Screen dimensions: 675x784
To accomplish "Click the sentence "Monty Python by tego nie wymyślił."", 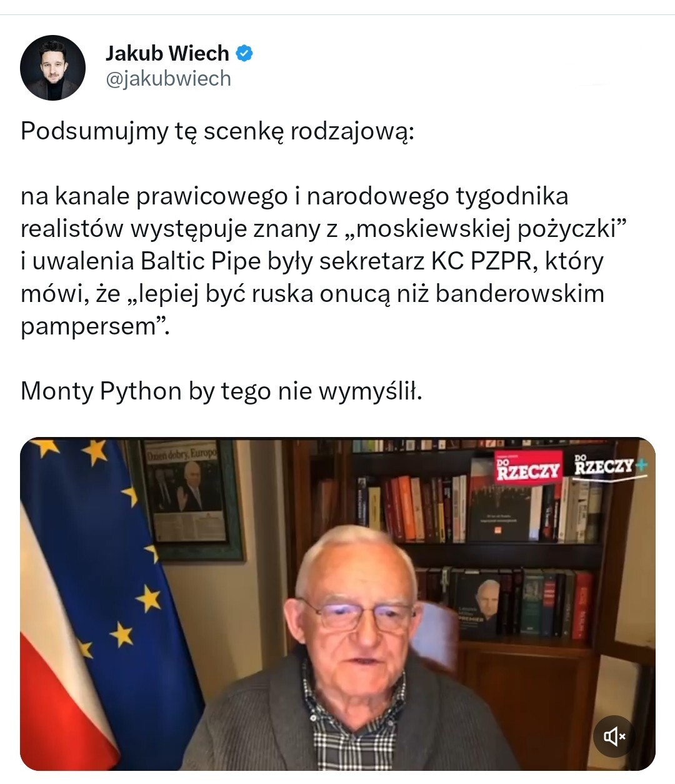I will point(222,391).
